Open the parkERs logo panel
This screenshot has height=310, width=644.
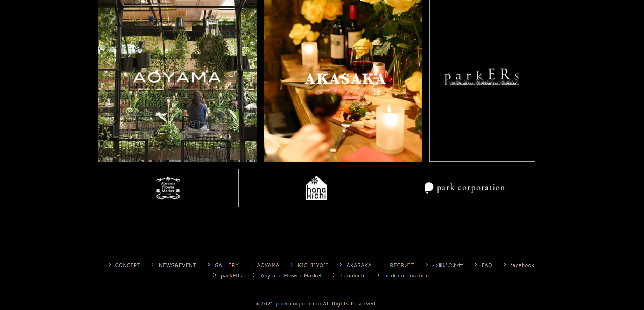(x=482, y=80)
